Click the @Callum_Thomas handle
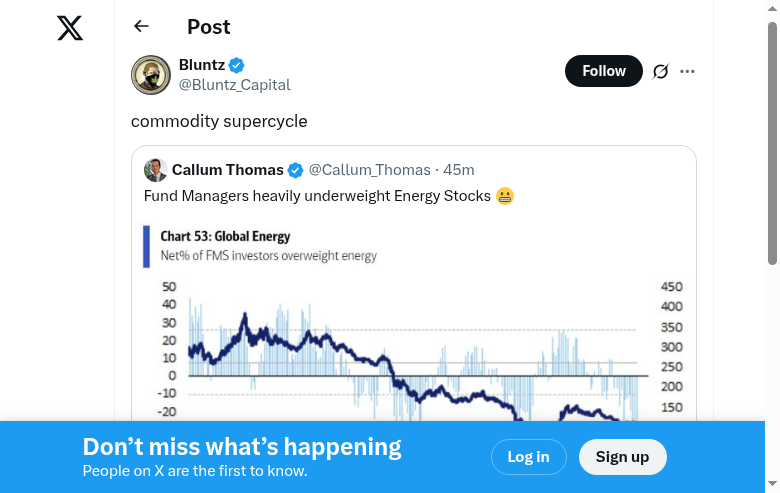The width and height of the screenshot is (780, 493). [x=369, y=170]
